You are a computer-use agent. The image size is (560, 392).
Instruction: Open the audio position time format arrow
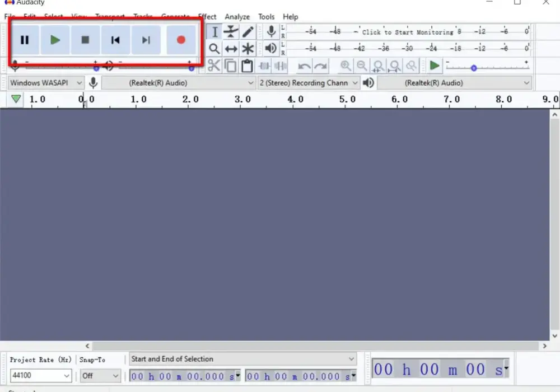tap(506, 368)
